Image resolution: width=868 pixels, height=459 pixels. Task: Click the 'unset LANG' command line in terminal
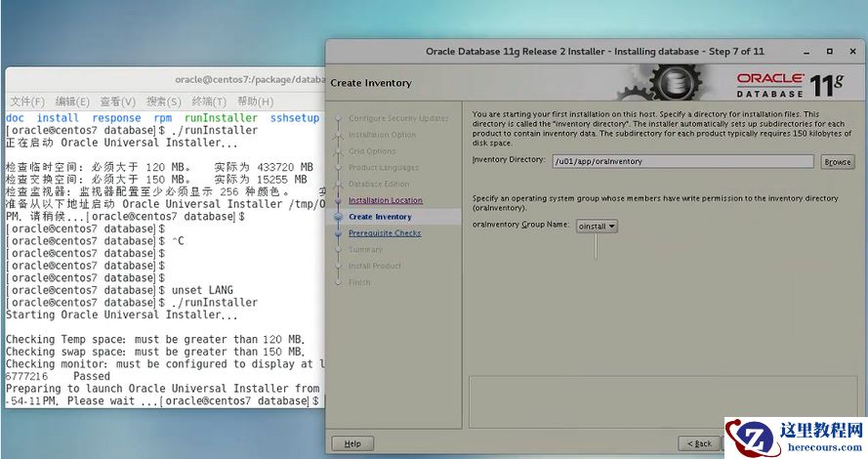(x=203, y=290)
